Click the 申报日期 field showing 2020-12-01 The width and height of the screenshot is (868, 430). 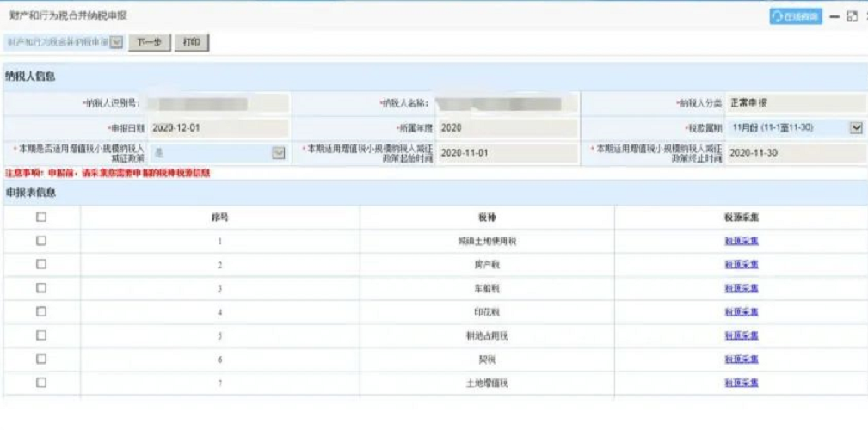click(217, 128)
